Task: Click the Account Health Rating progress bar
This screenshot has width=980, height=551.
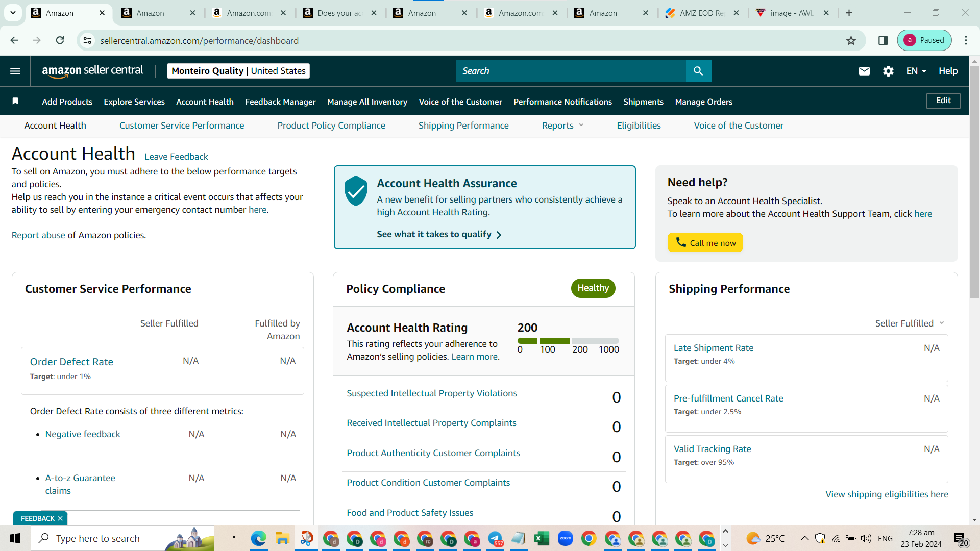Action: click(568, 340)
